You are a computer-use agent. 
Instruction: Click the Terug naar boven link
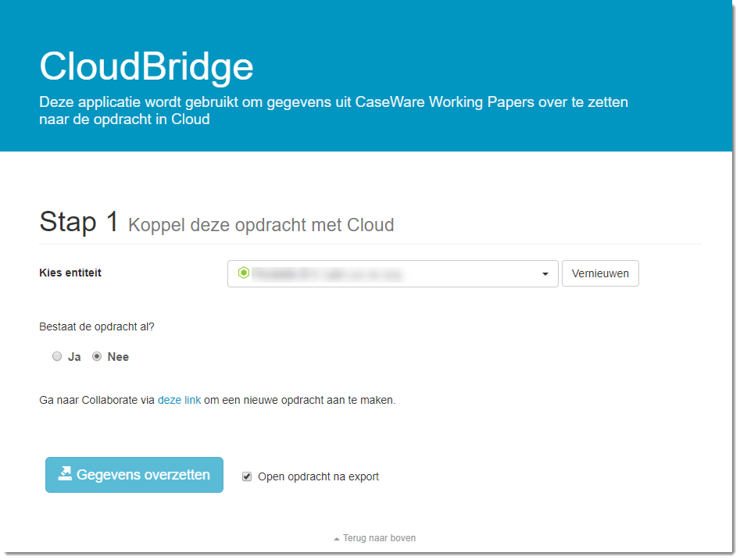point(379,538)
